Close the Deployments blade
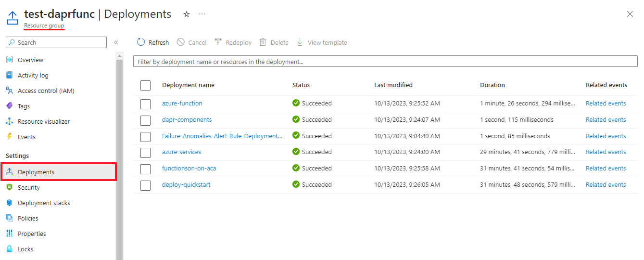This screenshot has height=260, width=644. pyautogui.click(x=630, y=14)
